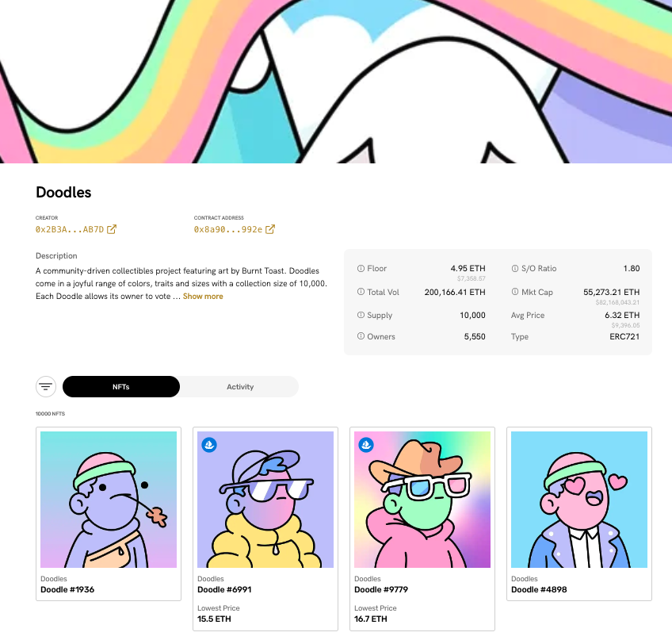The width and height of the screenshot is (672, 640).
Task: Click OpenSea badge on Doodle #9779
Action: [x=366, y=444]
